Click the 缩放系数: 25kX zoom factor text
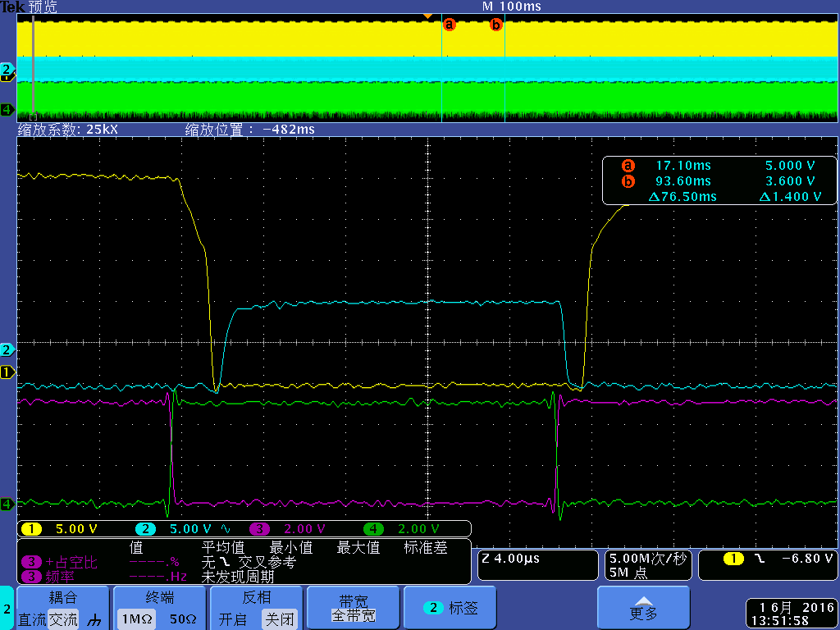 tap(68, 129)
